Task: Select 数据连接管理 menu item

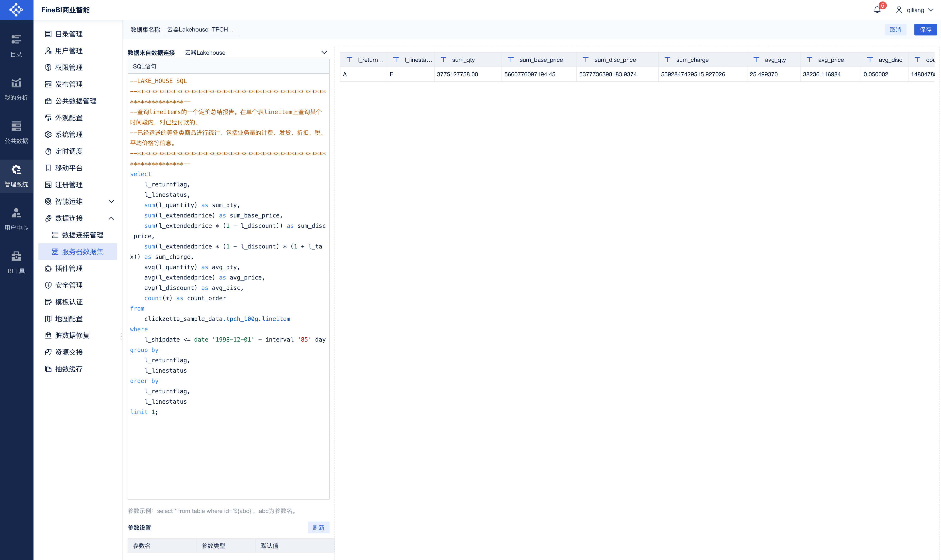Action: click(x=82, y=235)
